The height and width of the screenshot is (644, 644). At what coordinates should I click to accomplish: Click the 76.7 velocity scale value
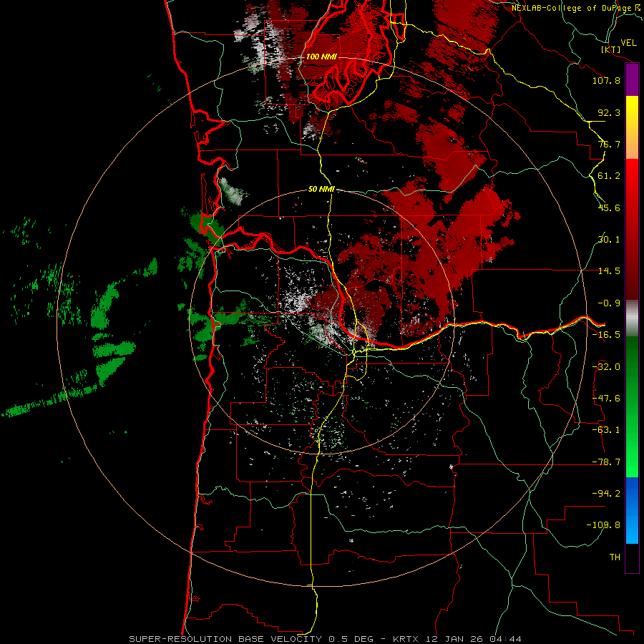pos(609,144)
